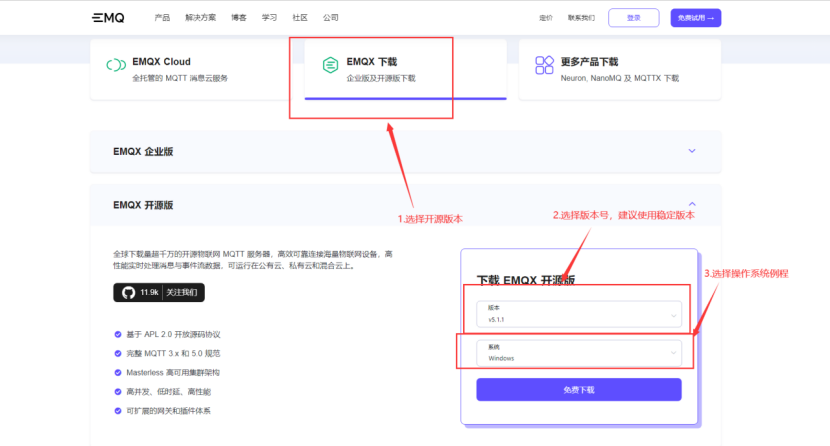Switch to 更多产品下载 tab
Image resolution: width=830 pixels, height=446 pixels.
pyautogui.click(x=620, y=69)
